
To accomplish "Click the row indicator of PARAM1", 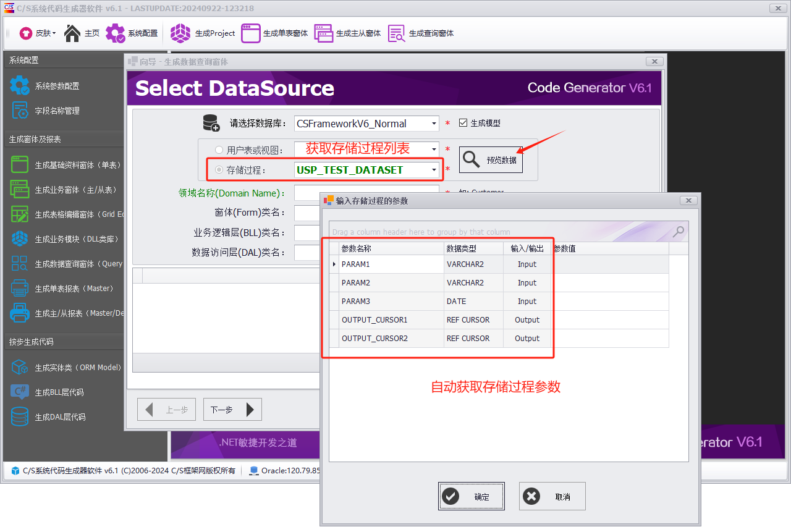I will 334,264.
